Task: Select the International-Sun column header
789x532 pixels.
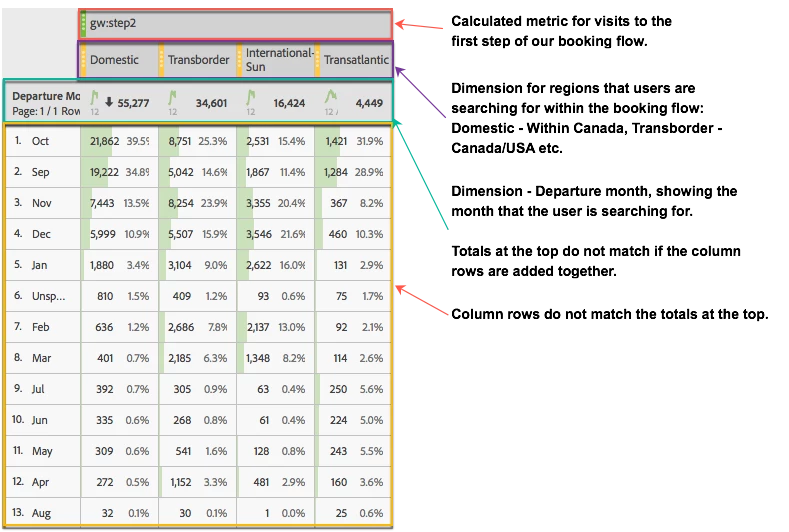Action: coord(276,60)
